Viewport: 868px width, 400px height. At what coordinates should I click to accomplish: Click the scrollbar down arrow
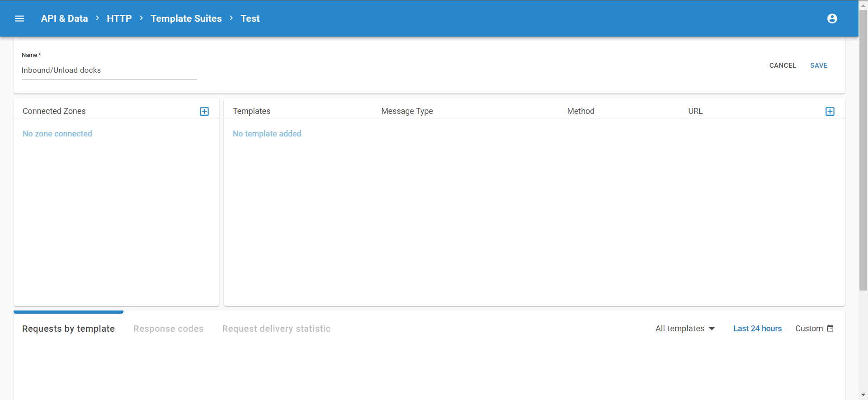click(863, 395)
